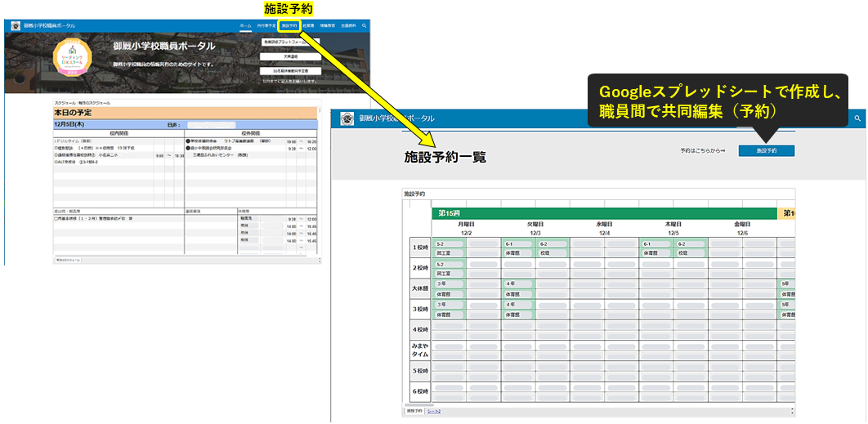Click the blue 施設予約 button beside 予約はこちらから

tap(766, 150)
